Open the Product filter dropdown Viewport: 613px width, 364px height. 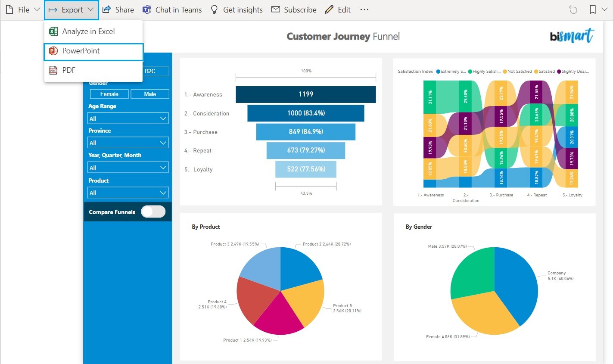coord(128,192)
